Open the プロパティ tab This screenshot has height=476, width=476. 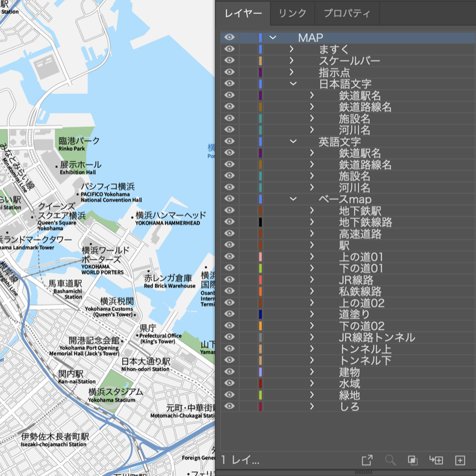(347, 13)
